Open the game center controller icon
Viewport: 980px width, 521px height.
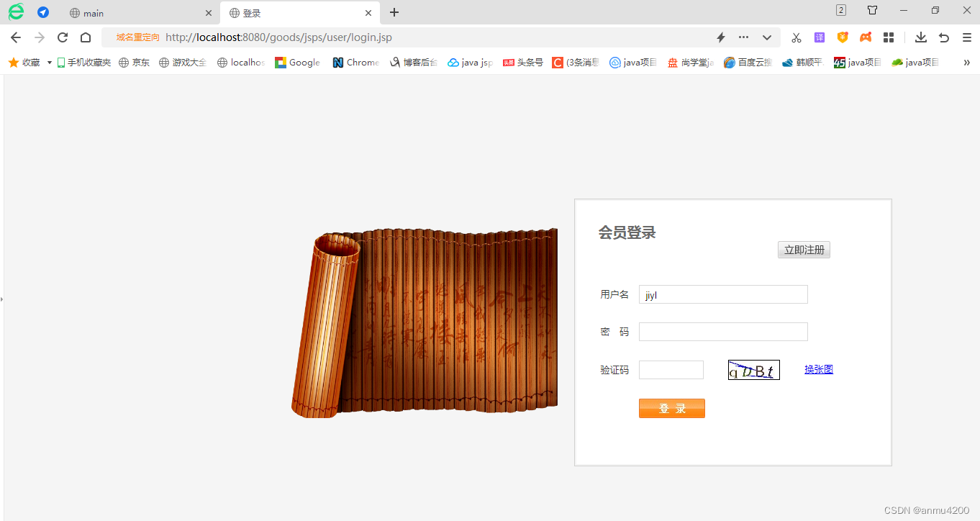pyautogui.click(x=866, y=37)
